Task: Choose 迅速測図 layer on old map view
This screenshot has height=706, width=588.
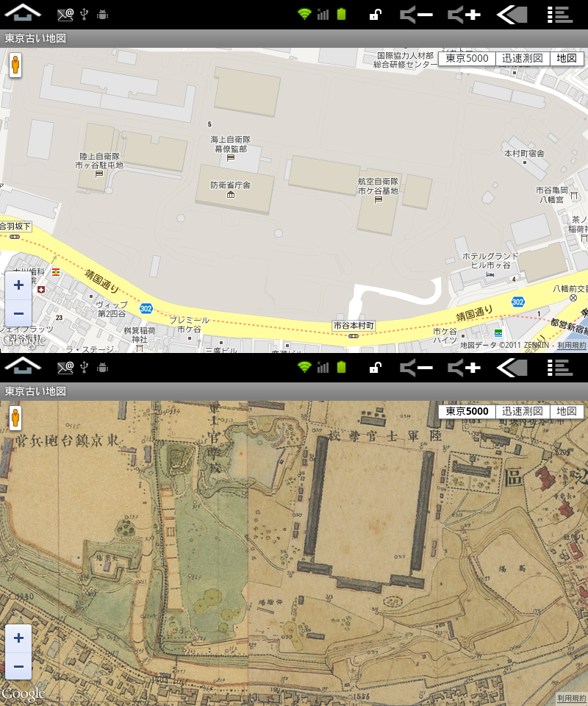Action: (x=523, y=412)
